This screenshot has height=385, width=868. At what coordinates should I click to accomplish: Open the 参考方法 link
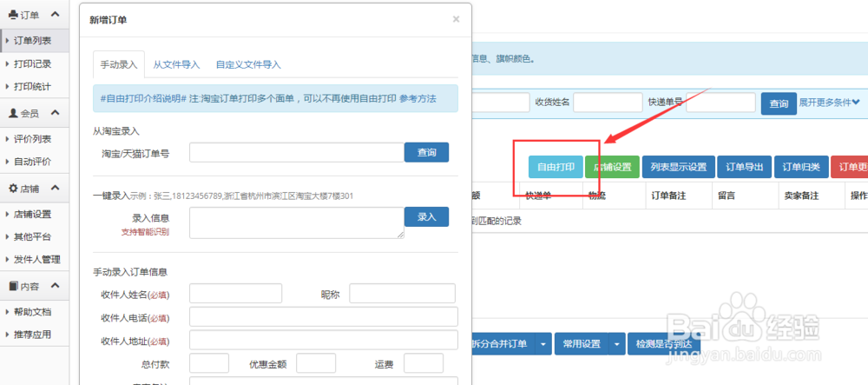418,98
